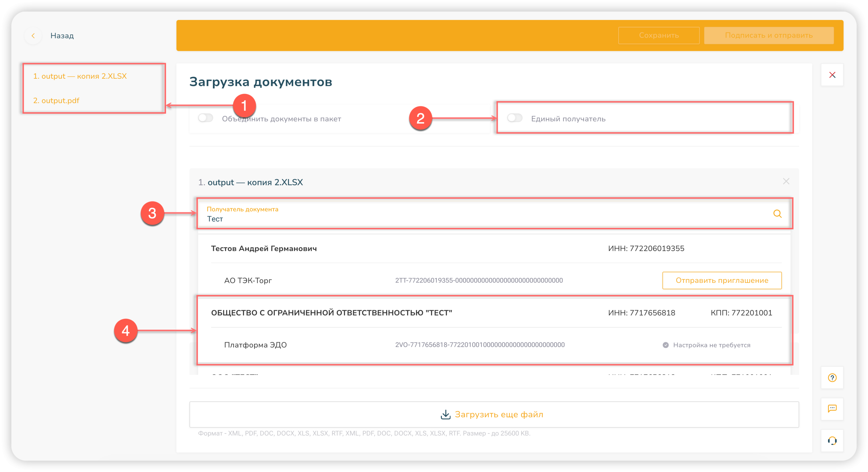The height and width of the screenshot is (472, 868).
Task: Click the back arrow chevron icon
Action: point(33,36)
